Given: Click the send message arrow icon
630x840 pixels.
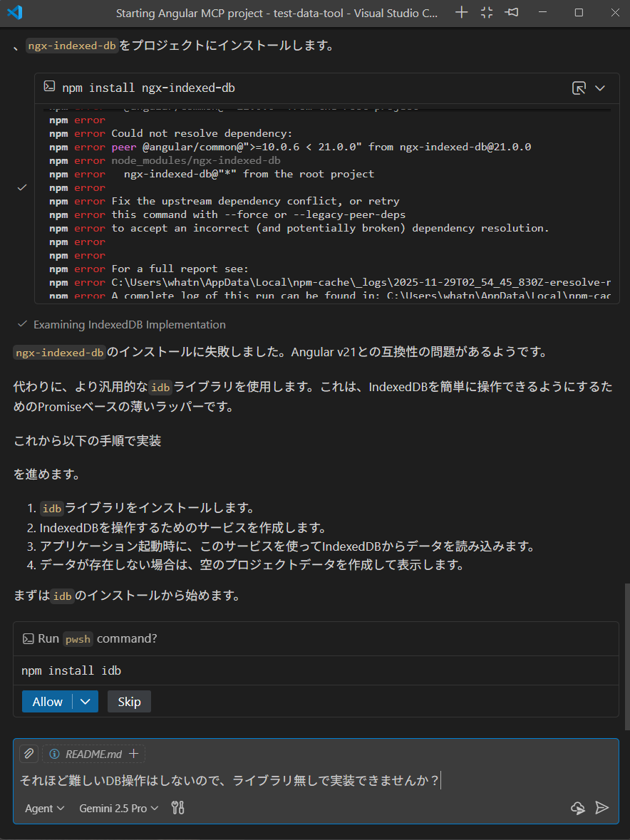Looking at the screenshot, I should click(602, 808).
